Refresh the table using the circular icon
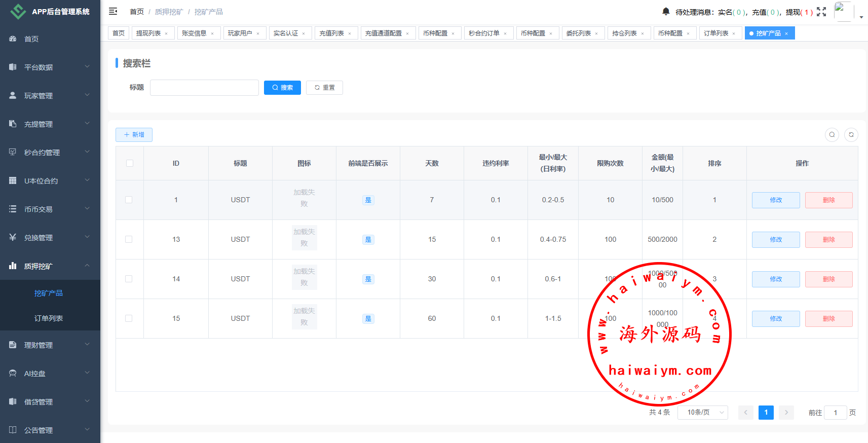This screenshot has height=443, width=868. click(x=851, y=135)
